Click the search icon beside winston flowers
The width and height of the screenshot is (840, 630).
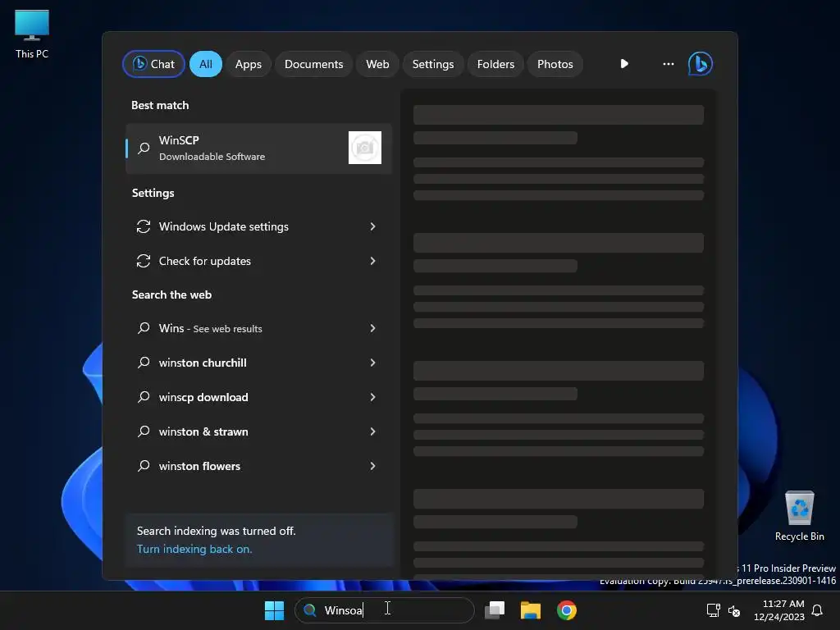144,466
